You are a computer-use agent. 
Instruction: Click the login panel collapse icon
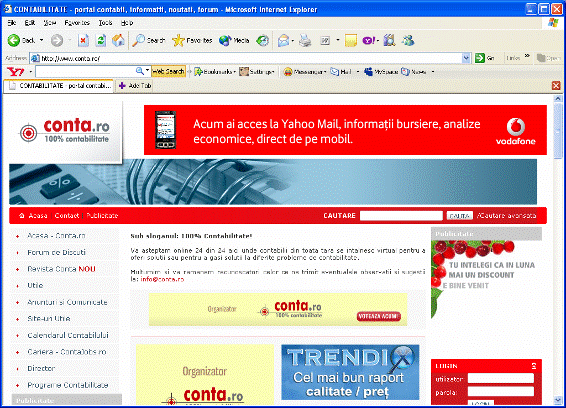[534, 366]
